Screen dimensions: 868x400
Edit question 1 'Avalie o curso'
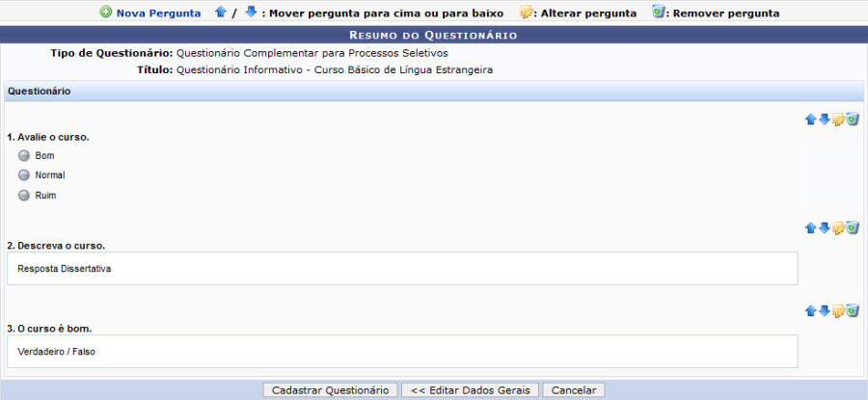[838, 120]
